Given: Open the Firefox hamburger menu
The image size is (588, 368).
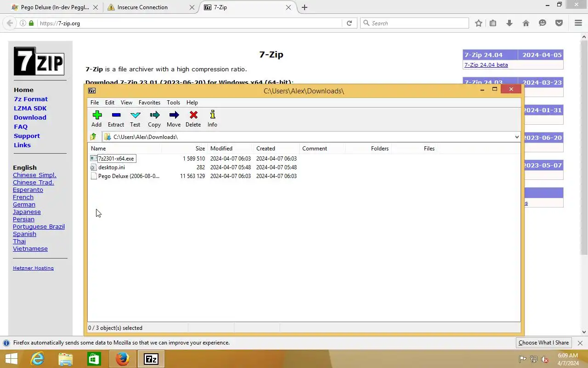Looking at the screenshot, I should (x=578, y=23).
